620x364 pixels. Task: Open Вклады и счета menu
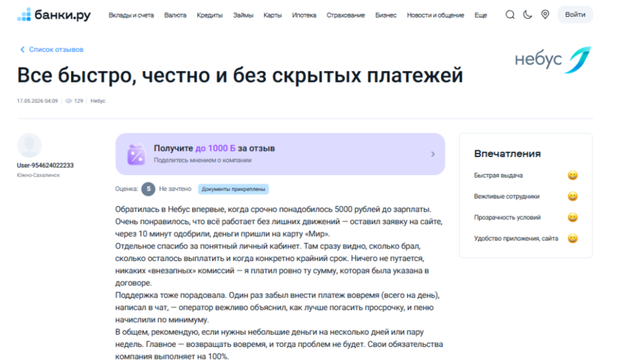[x=131, y=15]
